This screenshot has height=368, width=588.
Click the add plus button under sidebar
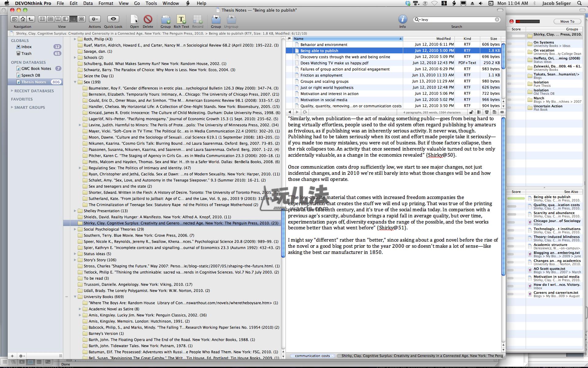click(x=12, y=356)
